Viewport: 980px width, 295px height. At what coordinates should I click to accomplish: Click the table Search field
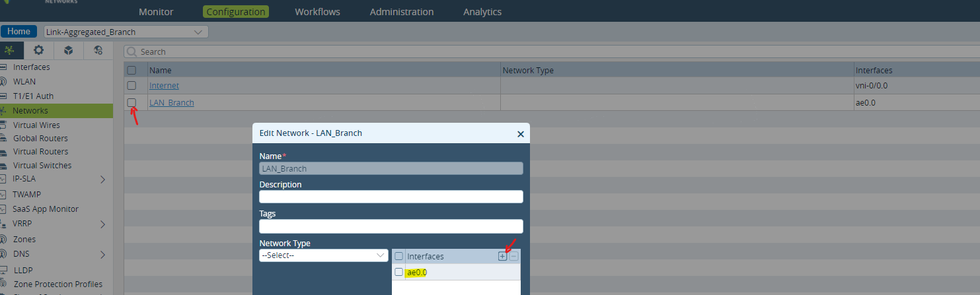(552, 51)
